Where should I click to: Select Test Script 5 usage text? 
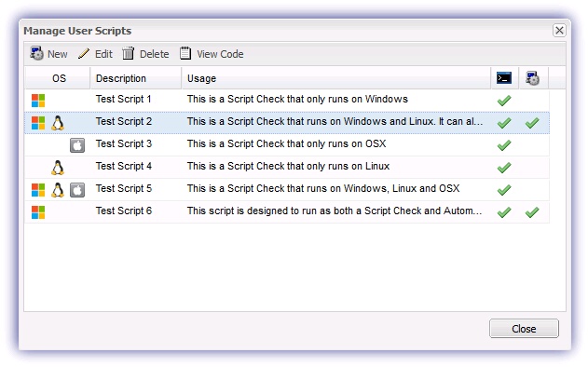point(323,188)
